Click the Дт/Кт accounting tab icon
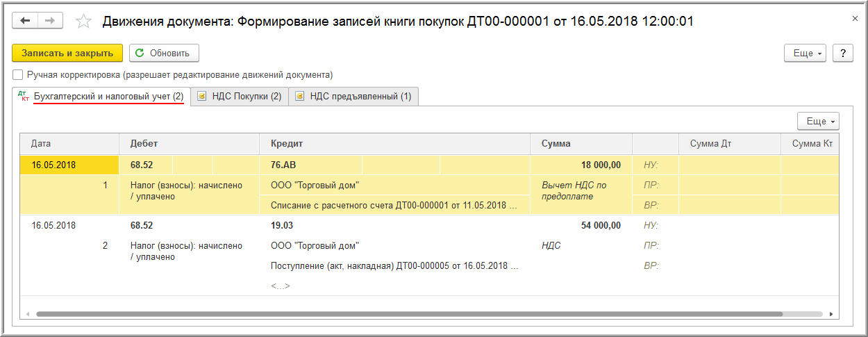This screenshot has width=868, height=337. tap(24, 97)
